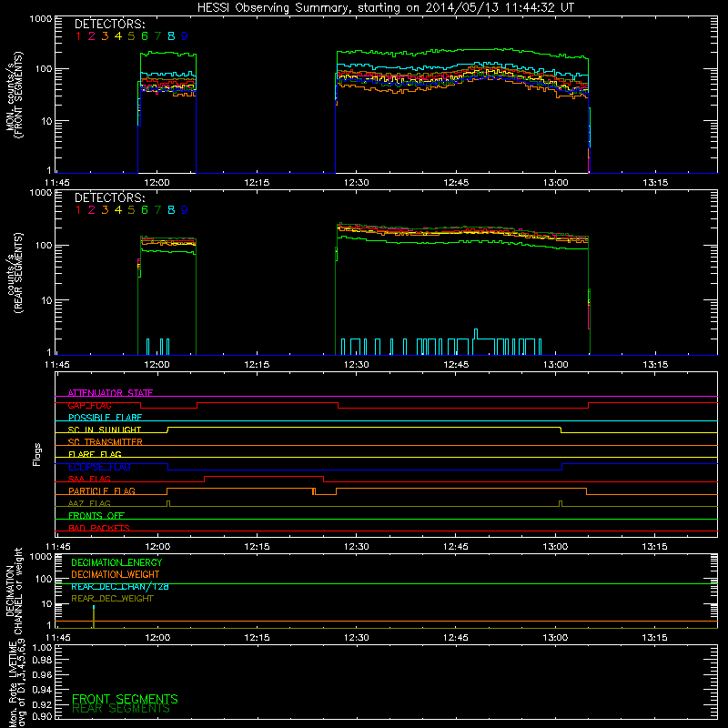This screenshot has width=728, height=728.
Task: Click the SC_IN_SUNLIGHT flag label
Action: (x=105, y=430)
